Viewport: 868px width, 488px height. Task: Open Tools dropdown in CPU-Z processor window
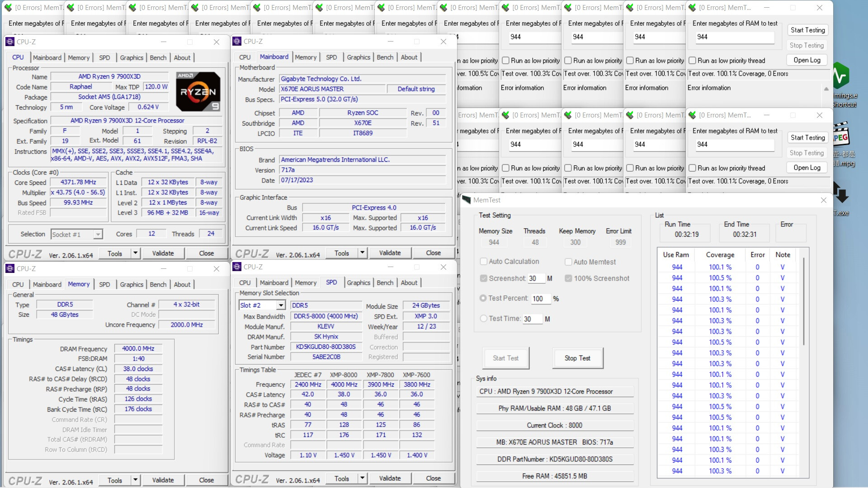135,253
